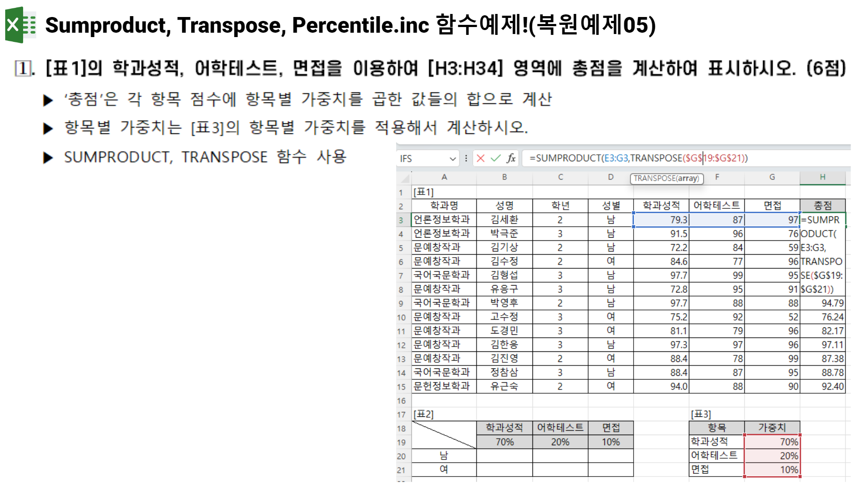Expand the Name Box dropdown arrow
The height and width of the screenshot is (487, 868).
[453, 159]
